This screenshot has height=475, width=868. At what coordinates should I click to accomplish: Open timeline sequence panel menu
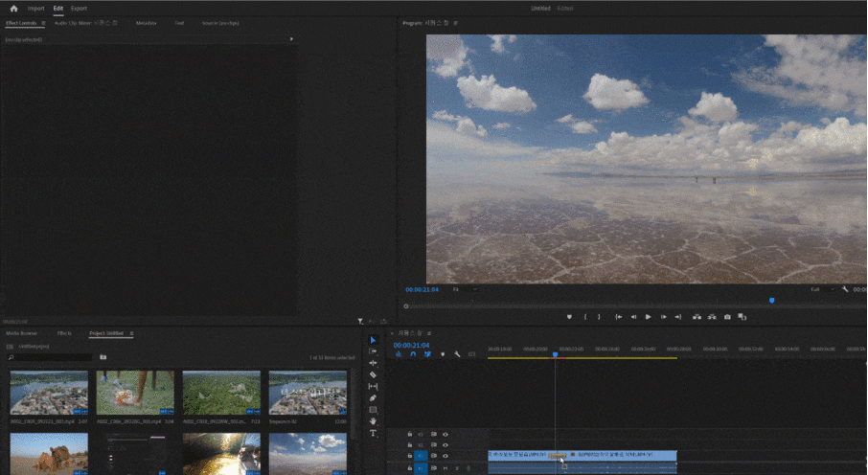coord(429,333)
